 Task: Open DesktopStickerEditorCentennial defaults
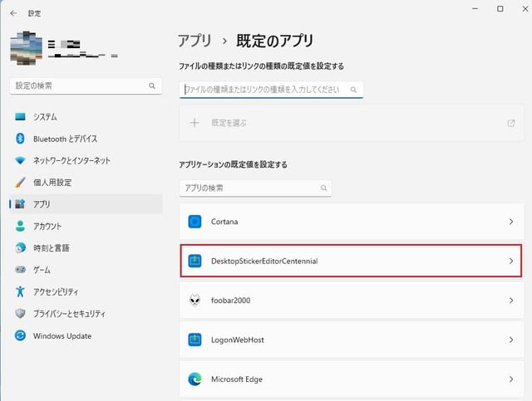tap(351, 261)
